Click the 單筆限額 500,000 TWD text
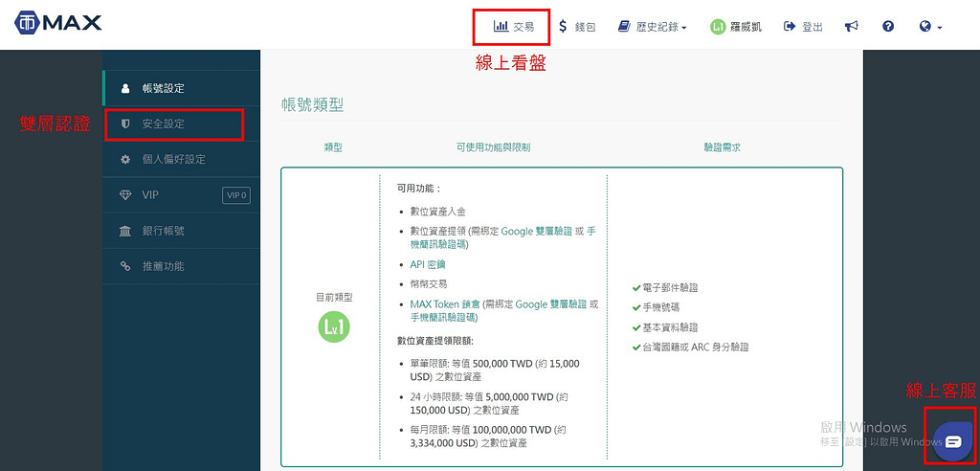Screen dimensions: 980x471 (x=495, y=370)
